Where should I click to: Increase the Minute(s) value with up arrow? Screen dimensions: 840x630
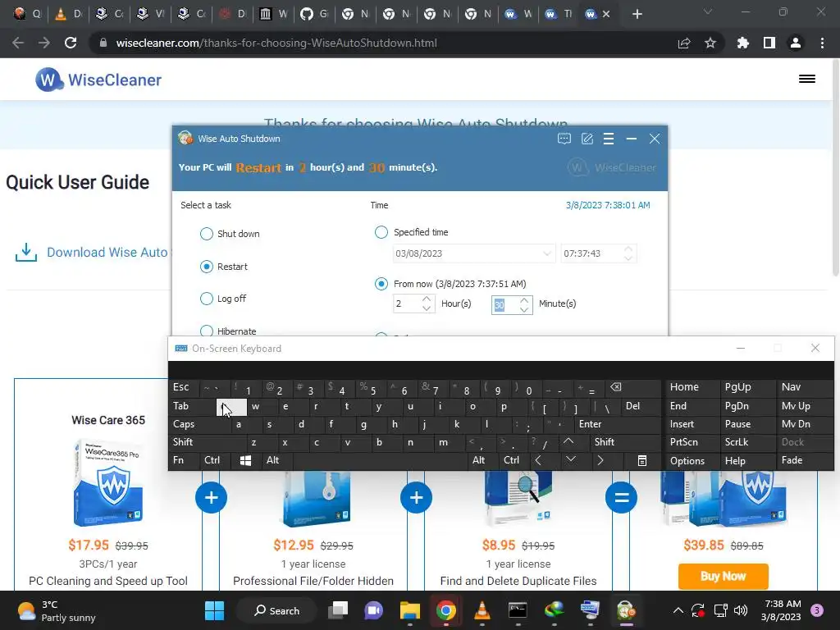tap(524, 300)
